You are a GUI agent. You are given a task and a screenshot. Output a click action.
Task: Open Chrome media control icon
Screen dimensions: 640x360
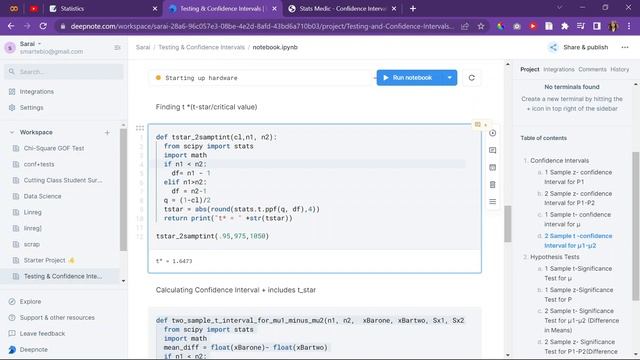[580, 26]
